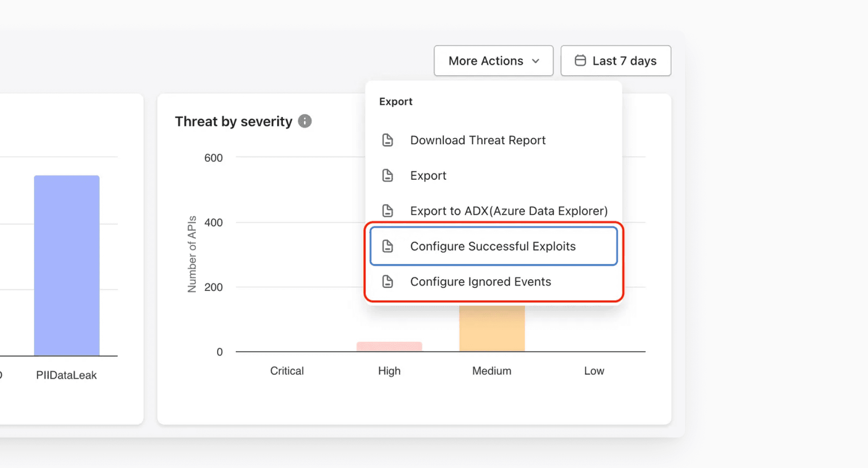
Task: Click the info icon next to Threat by severity
Action: pyautogui.click(x=305, y=121)
